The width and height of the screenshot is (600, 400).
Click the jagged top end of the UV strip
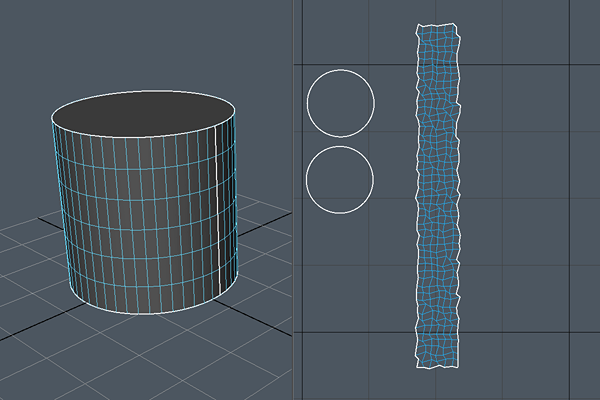[438, 27]
